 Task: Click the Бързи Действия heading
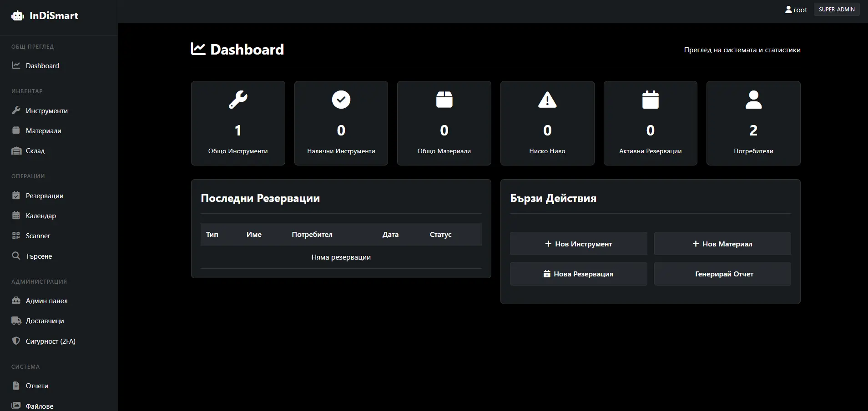click(x=553, y=198)
